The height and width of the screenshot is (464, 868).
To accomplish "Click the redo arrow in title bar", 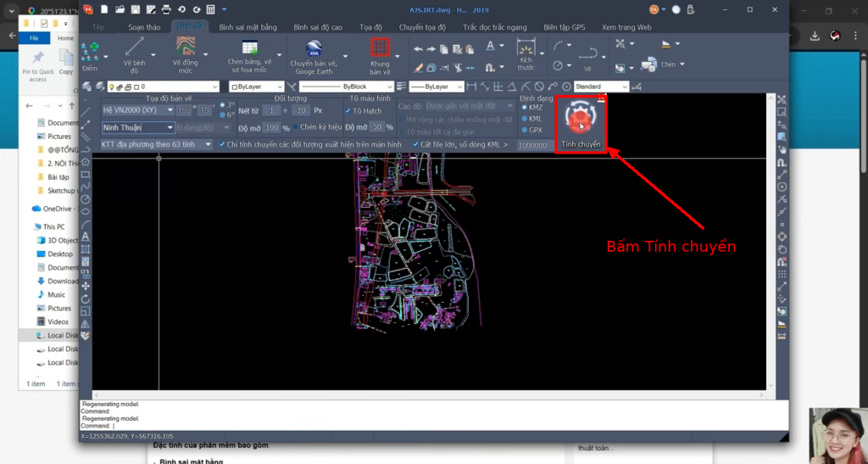I will [x=197, y=9].
